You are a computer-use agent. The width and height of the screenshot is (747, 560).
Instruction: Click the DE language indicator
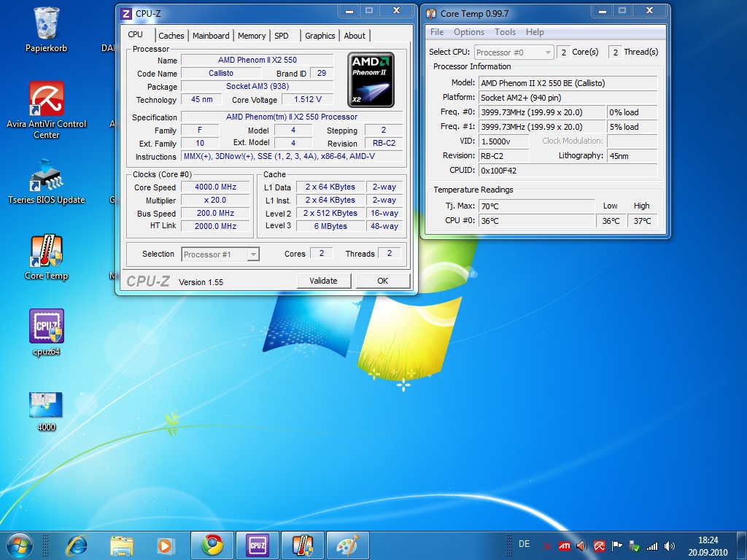click(x=524, y=544)
